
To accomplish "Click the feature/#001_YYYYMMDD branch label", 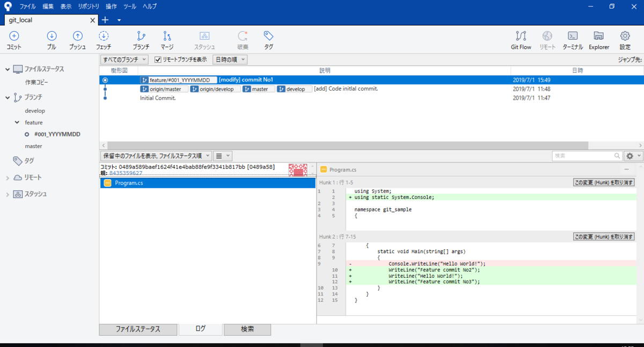I will click(178, 80).
